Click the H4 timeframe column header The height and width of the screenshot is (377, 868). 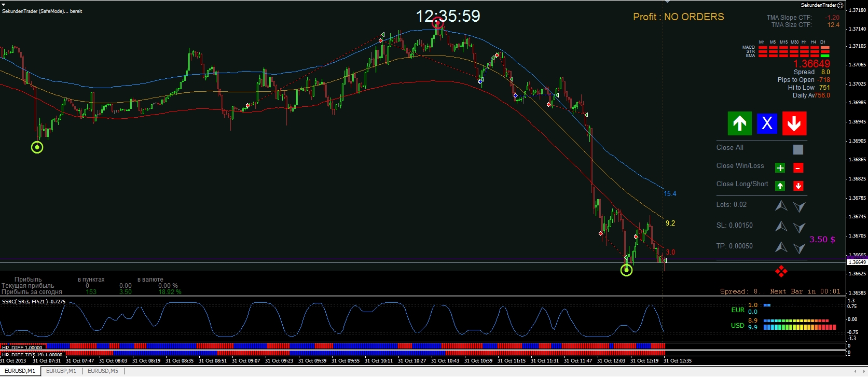click(x=814, y=42)
